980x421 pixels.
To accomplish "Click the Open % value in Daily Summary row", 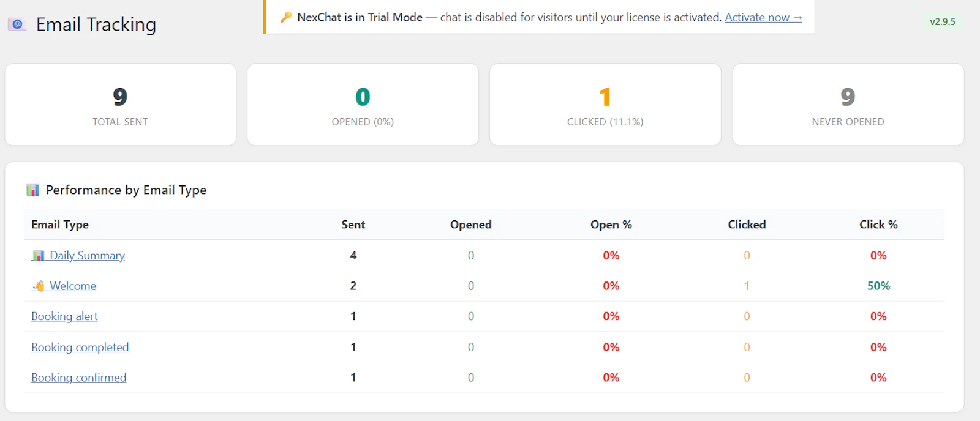I will [611, 255].
